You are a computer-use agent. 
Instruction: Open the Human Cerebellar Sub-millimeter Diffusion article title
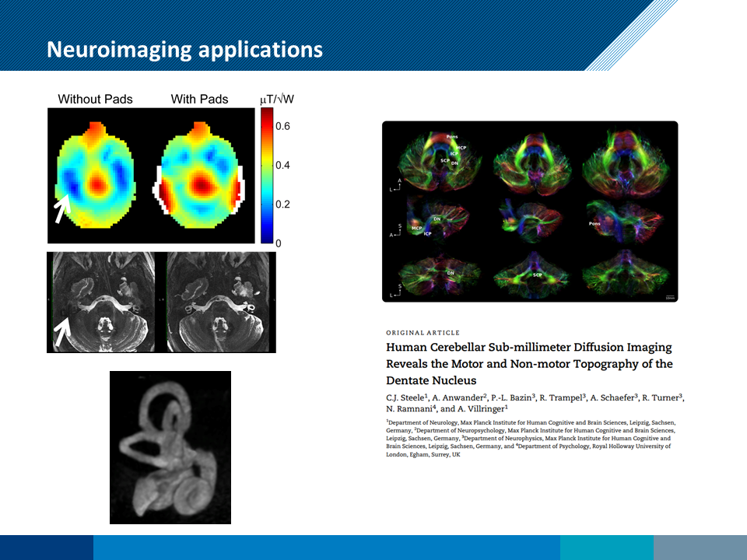(x=529, y=363)
